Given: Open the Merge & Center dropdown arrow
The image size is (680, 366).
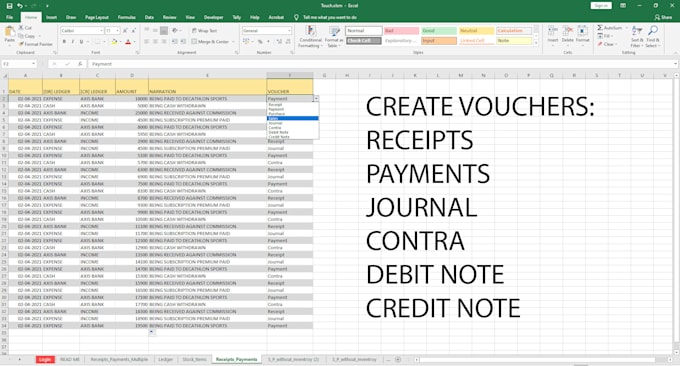Looking at the screenshot, I should click(x=233, y=42).
